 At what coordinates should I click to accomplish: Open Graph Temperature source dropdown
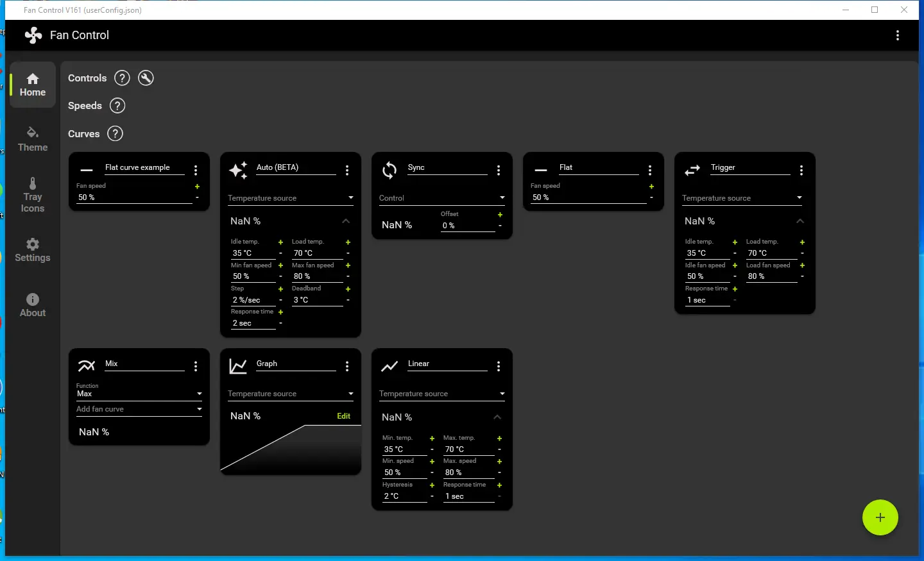click(291, 394)
